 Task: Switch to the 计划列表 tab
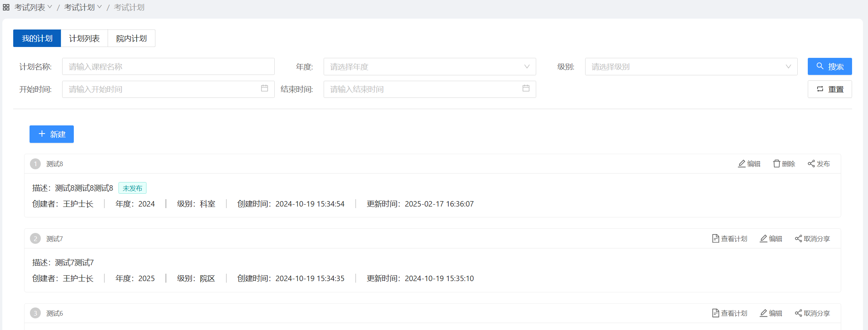point(84,38)
